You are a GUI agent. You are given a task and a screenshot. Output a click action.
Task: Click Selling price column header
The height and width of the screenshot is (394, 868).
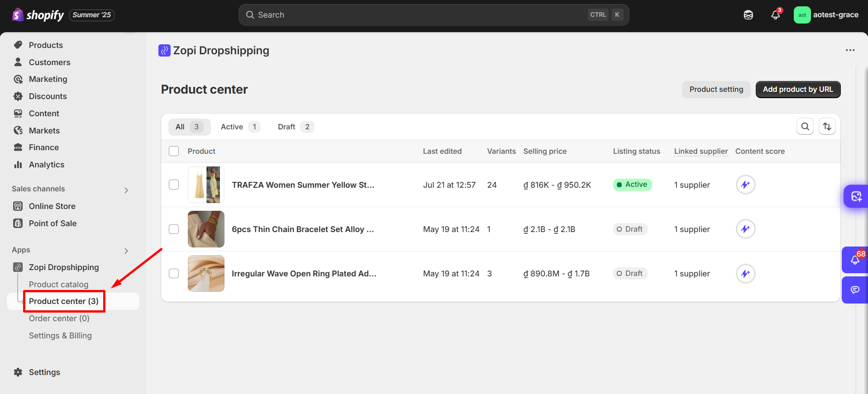point(545,151)
